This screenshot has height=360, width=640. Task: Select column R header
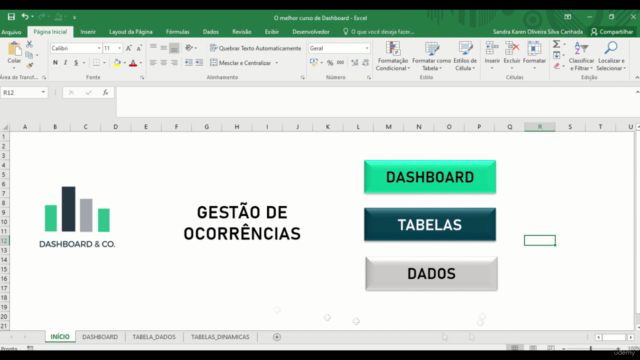pos(540,127)
